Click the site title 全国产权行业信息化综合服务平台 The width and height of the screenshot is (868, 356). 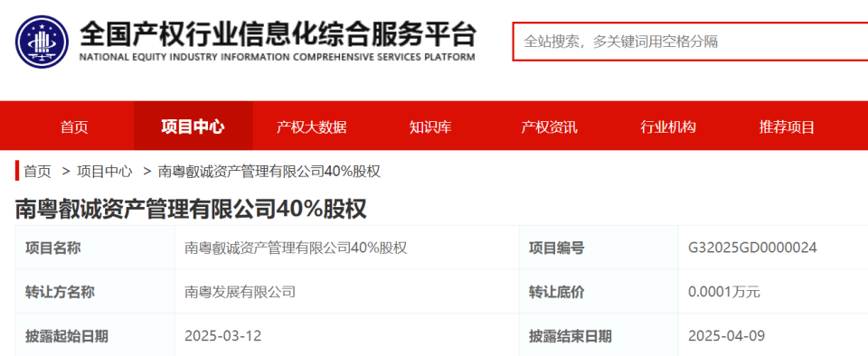tap(278, 35)
